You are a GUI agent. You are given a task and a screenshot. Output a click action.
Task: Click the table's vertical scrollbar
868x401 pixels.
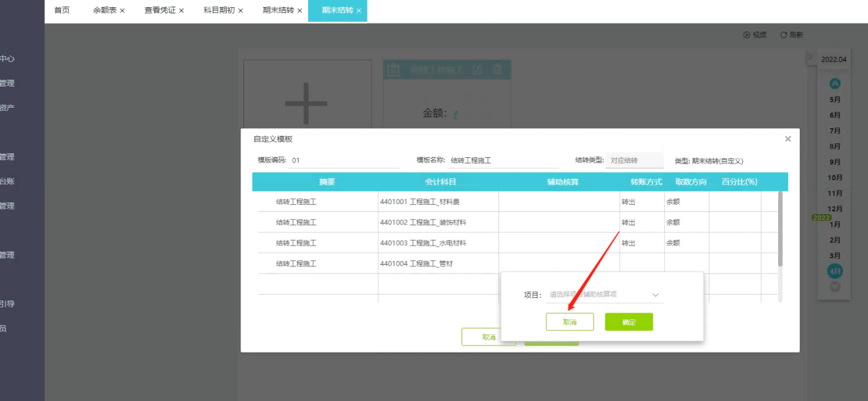click(x=780, y=229)
